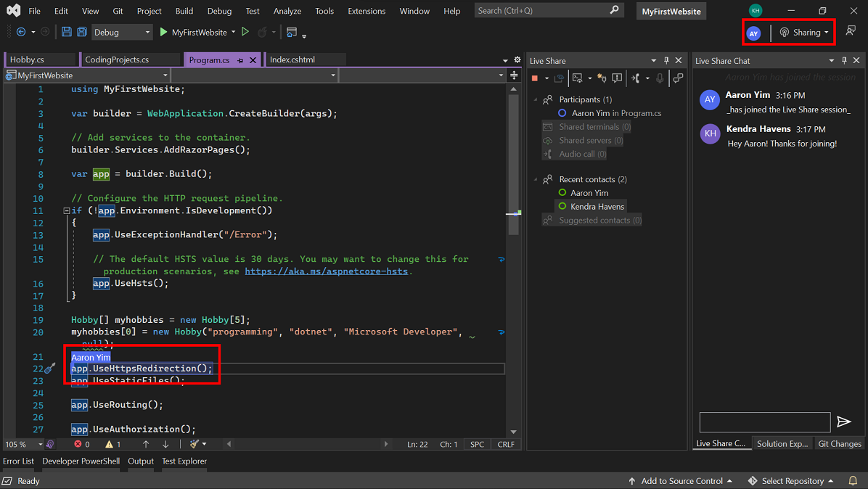The width and height of the screenshot is (868, 489).
Task: Toggle the SPC spaces indicator in the editor bar
Action: pos(477,444)
